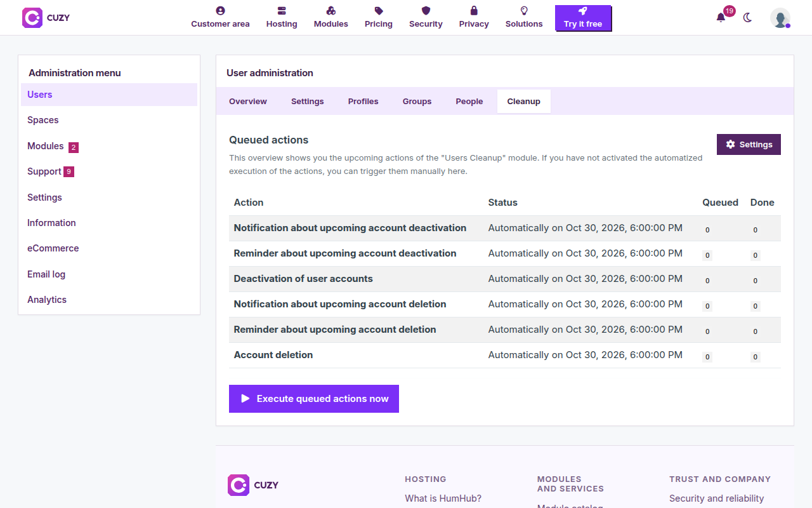Click 'Account deletion' row text
Image resolution: width=812 pixels, height=508 pixels.
[x=273, y=355]
